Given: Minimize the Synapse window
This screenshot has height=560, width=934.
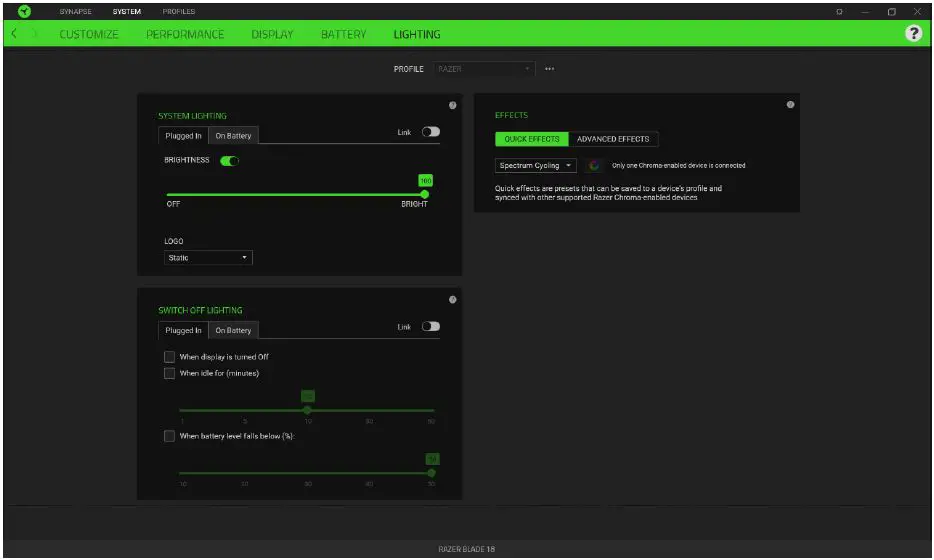Looking at the screenshot, I should (865, 11).
